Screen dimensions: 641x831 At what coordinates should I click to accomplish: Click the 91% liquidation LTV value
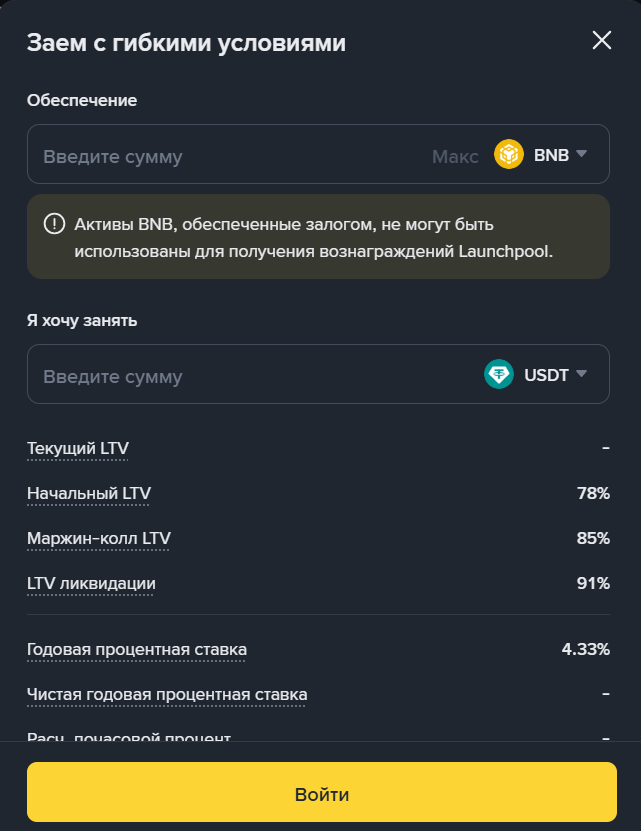pyautogui.click(x=593, y=583)
